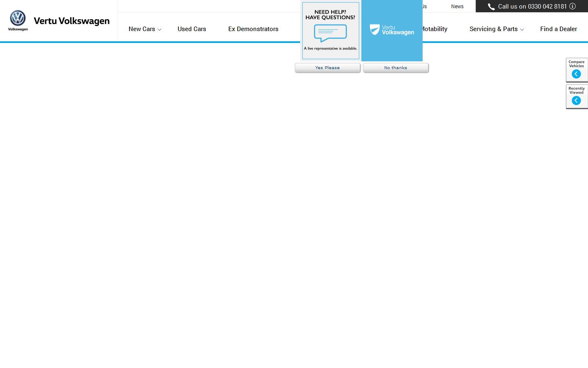The image size is (588, 368).
Task: Open the Motability page
Action: click(434, 29)
